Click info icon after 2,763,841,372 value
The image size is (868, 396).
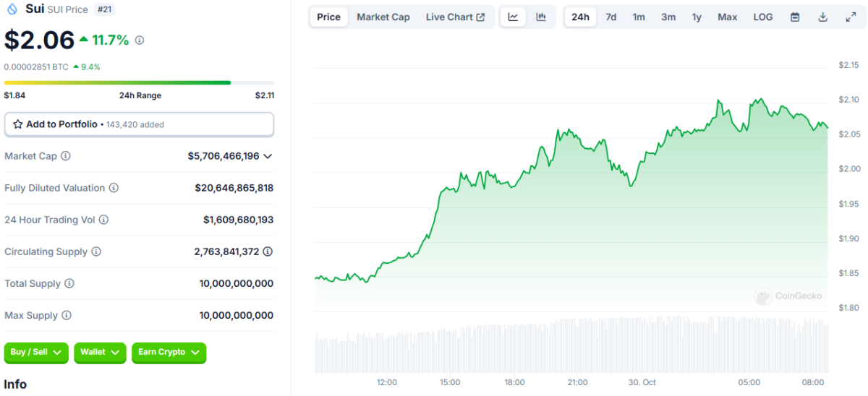coord(268,251)
